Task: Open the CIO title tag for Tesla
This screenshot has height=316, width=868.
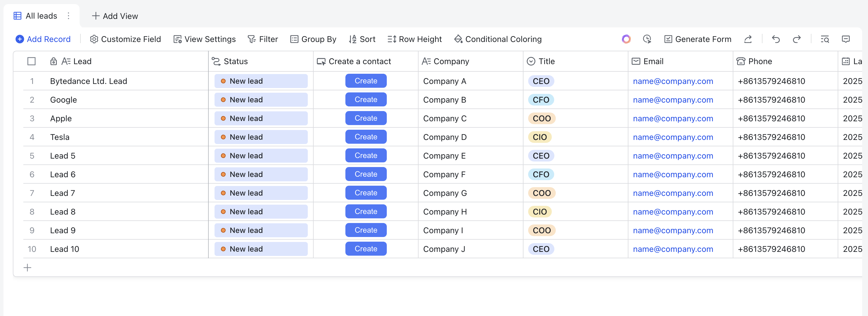Action: click(540, 137)
